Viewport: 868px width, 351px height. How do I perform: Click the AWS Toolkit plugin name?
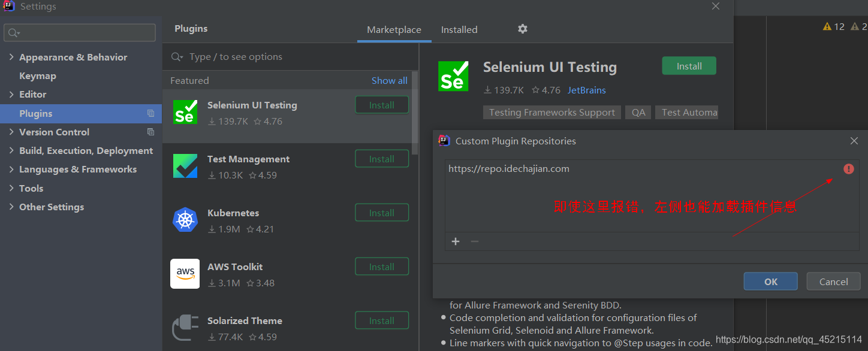[x=235, y=267]
